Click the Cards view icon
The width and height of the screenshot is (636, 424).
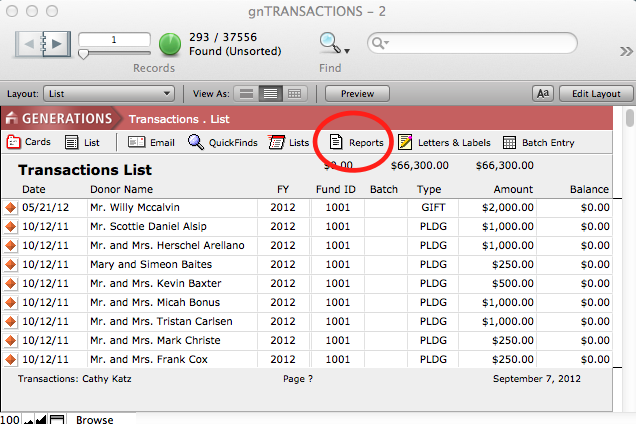pyautogui.click(x=14, y=143)
